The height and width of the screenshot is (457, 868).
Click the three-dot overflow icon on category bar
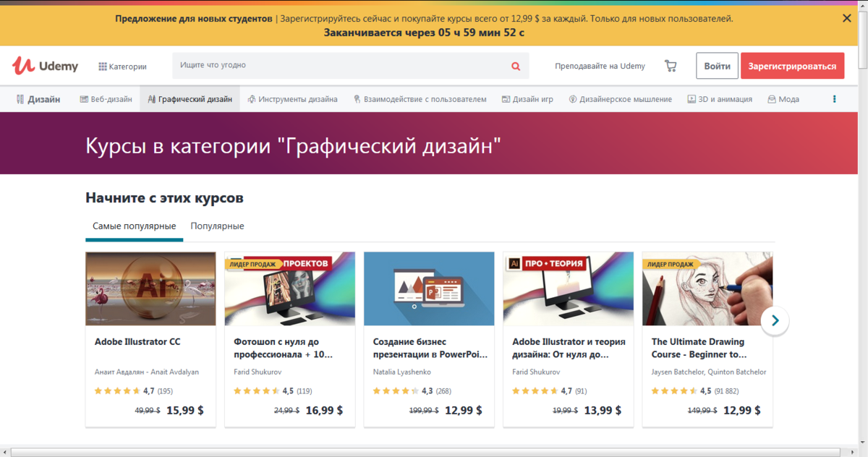click(x=834, y=98)
